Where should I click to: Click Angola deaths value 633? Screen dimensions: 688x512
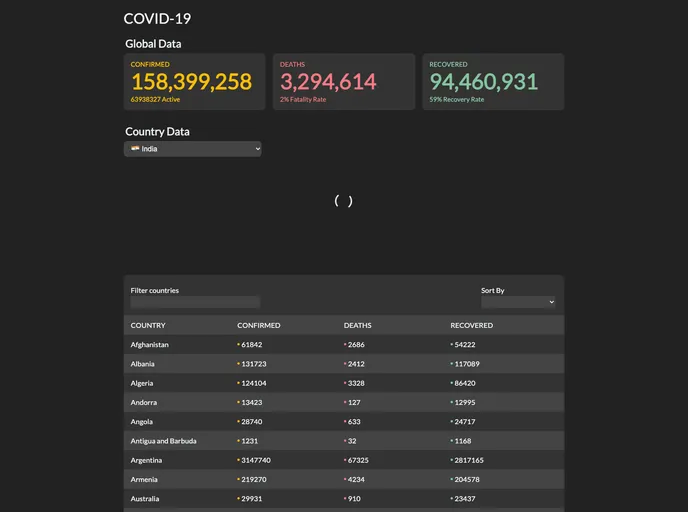click(x=354, y=422)
